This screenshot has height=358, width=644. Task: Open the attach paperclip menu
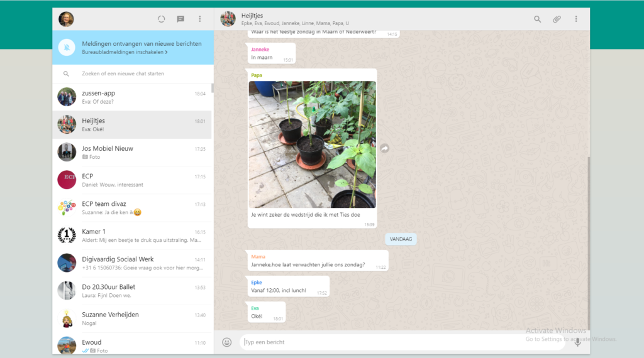click(557, 19)
